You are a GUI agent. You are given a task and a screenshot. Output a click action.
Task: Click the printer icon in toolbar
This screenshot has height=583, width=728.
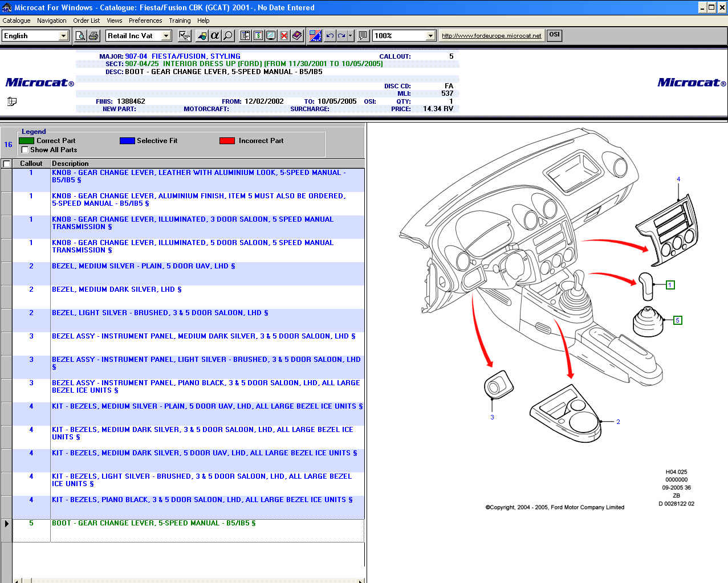point(93,36)
